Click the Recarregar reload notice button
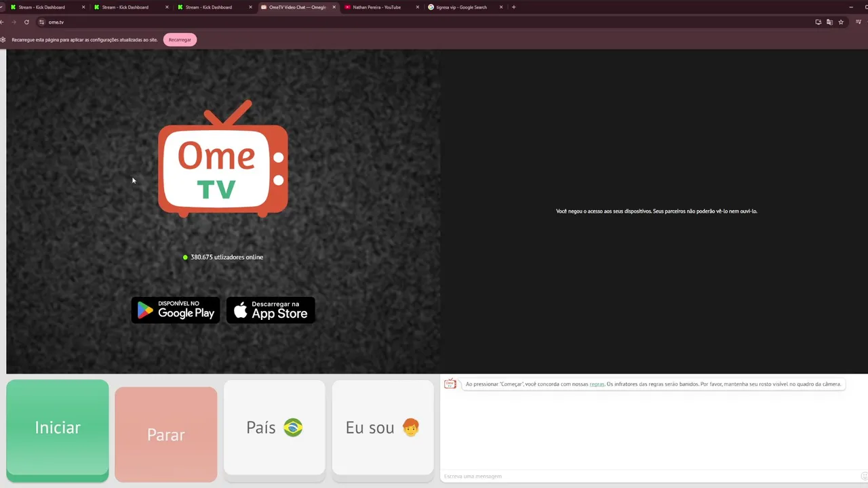 [180, 40]
